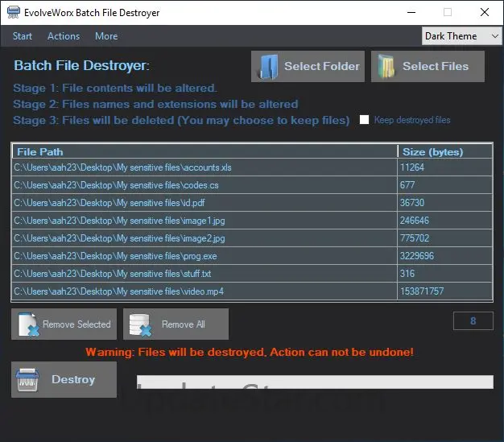Click the Batch File Destroyer heading
Viewport: 504px width, 442px height.
click(x=81, y=65)
